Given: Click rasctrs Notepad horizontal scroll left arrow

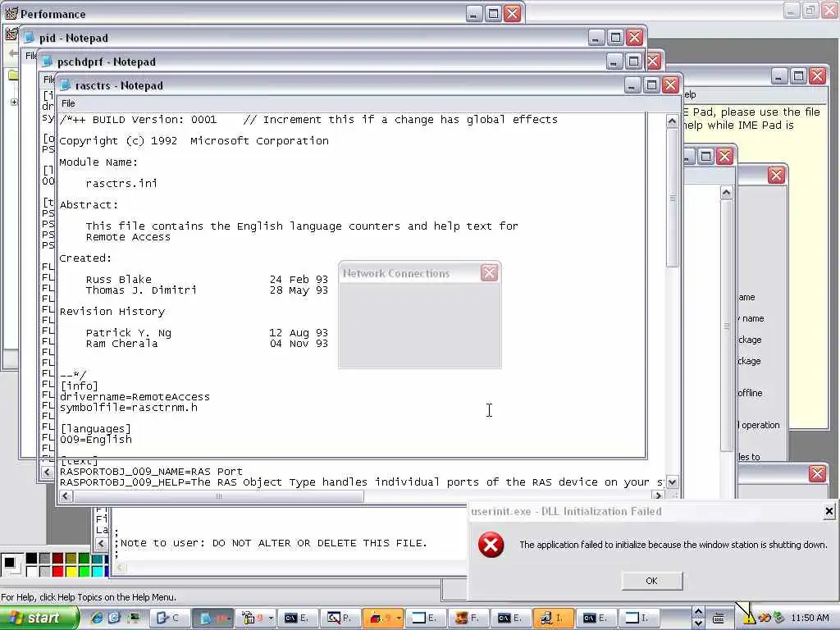Looking at the screenshot, I should 66,496.
